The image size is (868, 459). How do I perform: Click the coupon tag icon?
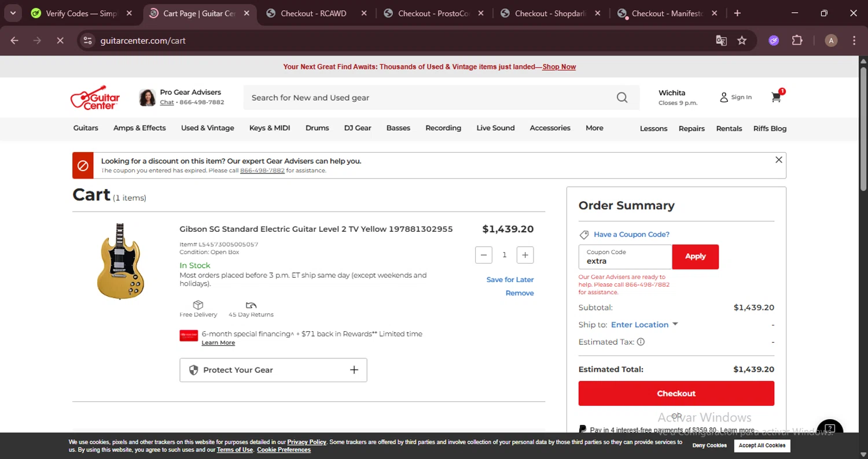pyautogui.click(x=584, y=235)
